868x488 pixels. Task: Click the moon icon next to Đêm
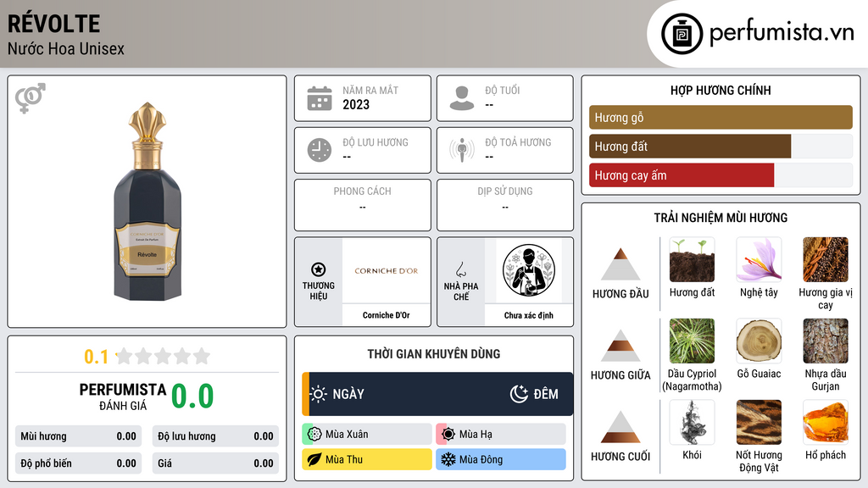(x=519, y=394)
